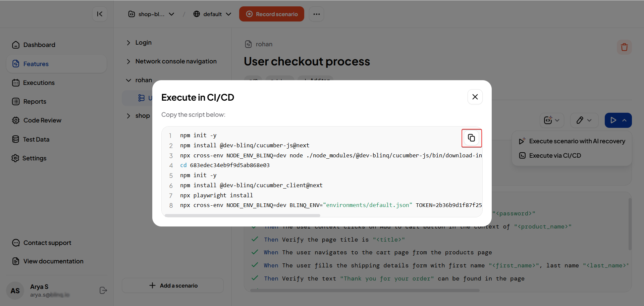This screenshot has width=644, height=306.
Task: Open the three-dot more options menu
Action: [316, 14]
